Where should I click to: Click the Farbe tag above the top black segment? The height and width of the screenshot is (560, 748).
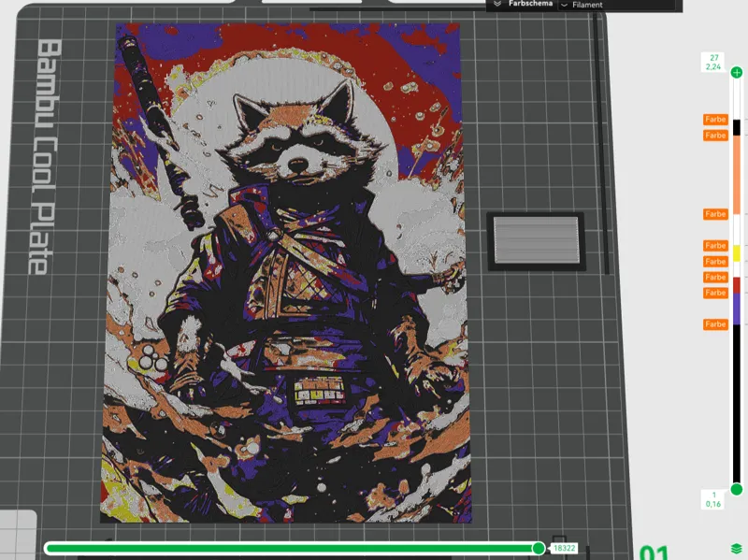(x=715, y=120)
